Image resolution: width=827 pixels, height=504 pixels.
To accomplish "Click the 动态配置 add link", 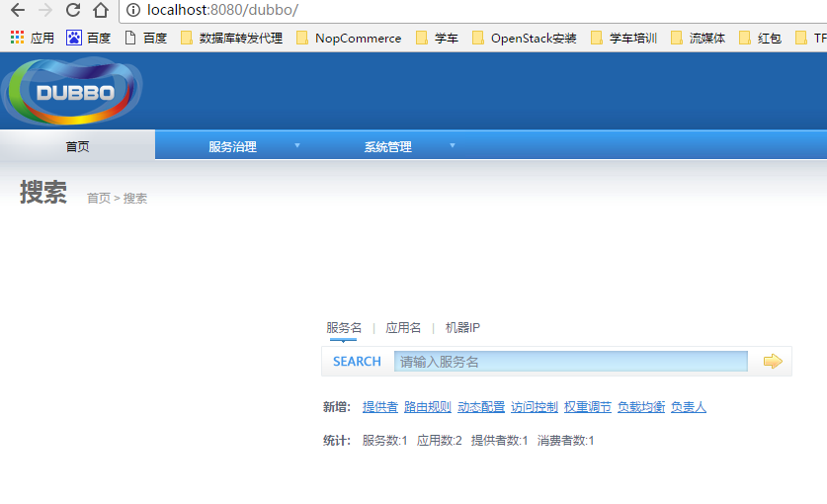I will pos(481,407).
